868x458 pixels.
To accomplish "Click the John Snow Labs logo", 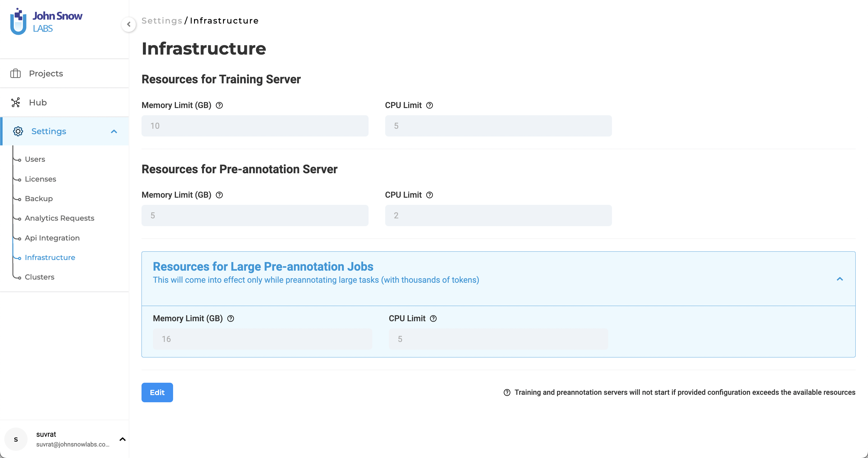I will point(46,22).
